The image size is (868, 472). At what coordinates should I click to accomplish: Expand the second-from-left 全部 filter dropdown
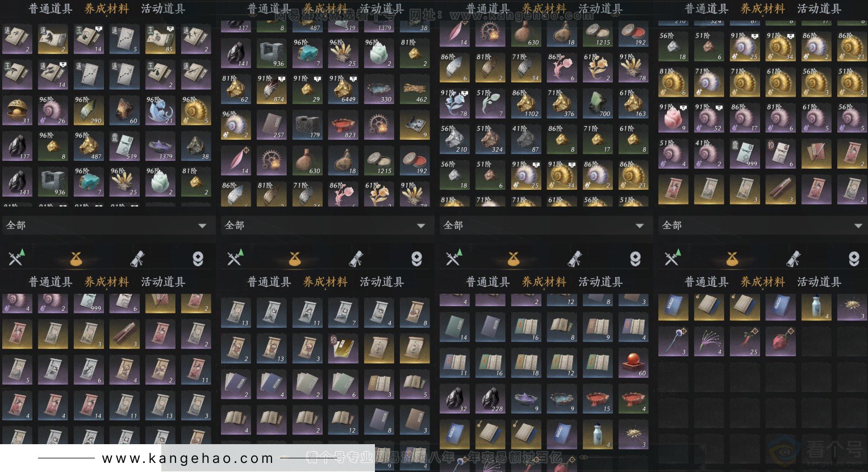pos(326,225)
